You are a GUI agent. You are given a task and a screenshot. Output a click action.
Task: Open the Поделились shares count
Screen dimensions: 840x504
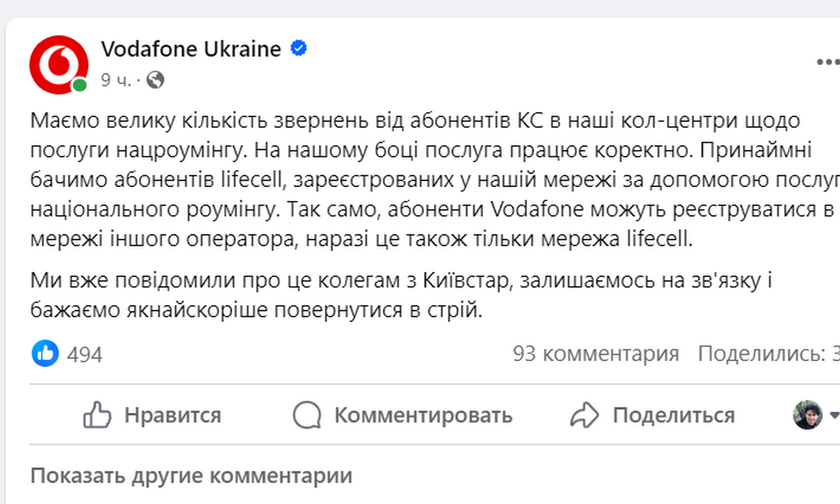point(769,353)
